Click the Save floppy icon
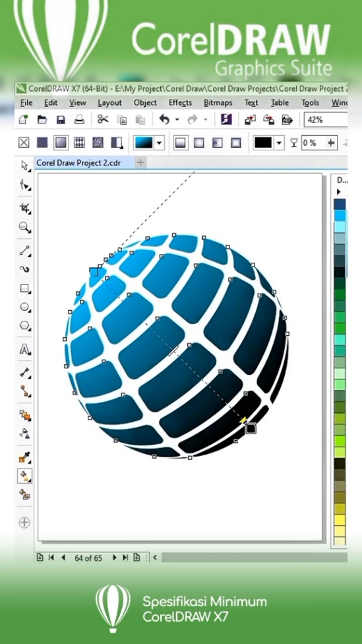Screen dimensions: 362x644 coord(61,120)
